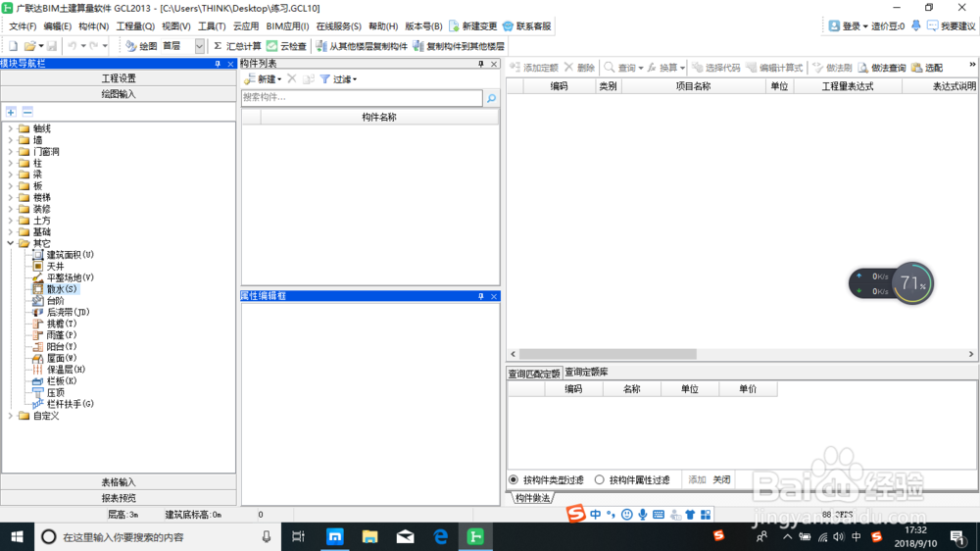Viewport: 980px width, 551px height.
Task: Select 保温层(H) tree item
Action: point(66,370)
